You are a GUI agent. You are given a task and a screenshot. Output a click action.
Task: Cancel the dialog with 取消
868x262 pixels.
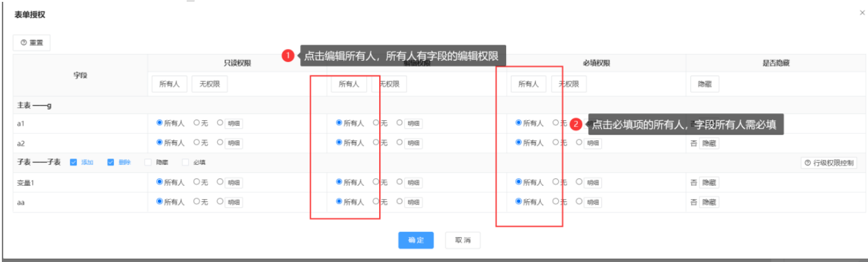point(462,240)
